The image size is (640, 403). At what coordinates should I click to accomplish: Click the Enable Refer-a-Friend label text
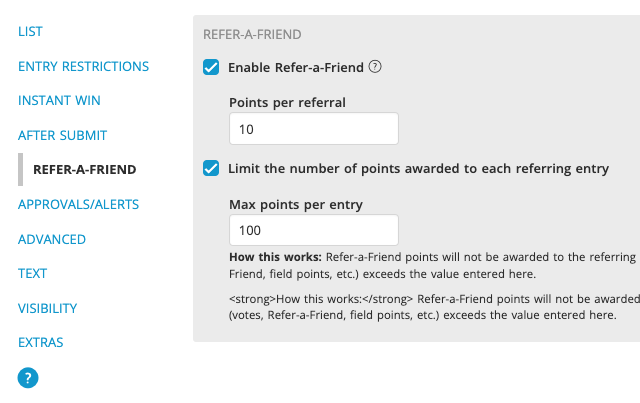pyautogui.click(x=294, y=68)
